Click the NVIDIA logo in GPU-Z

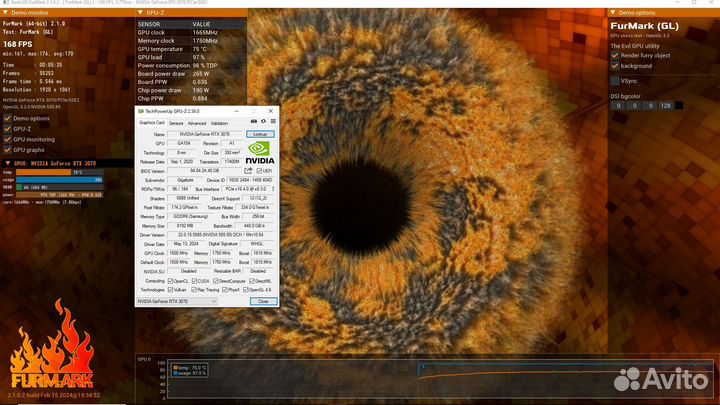click(x=260, y=153)
